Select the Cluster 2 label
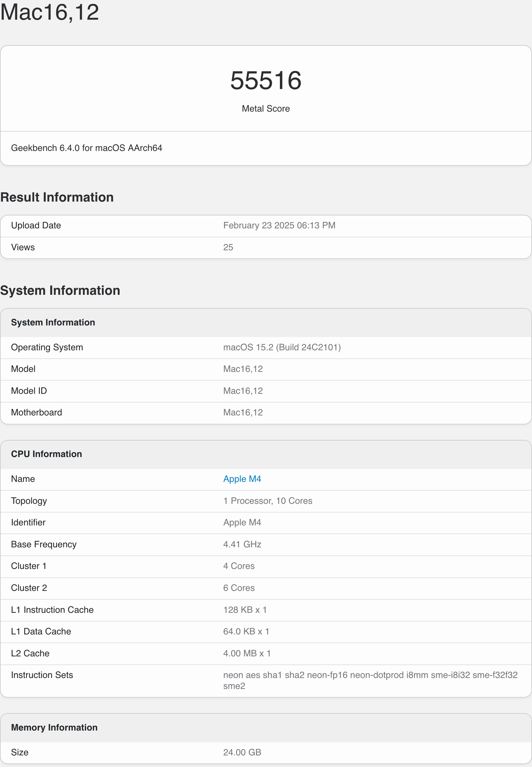The height and width of the screenshot is (767, 532). tap(29, 588)
